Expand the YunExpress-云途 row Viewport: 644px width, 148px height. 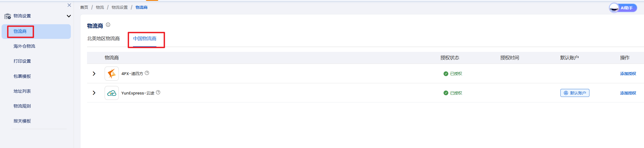94,93
